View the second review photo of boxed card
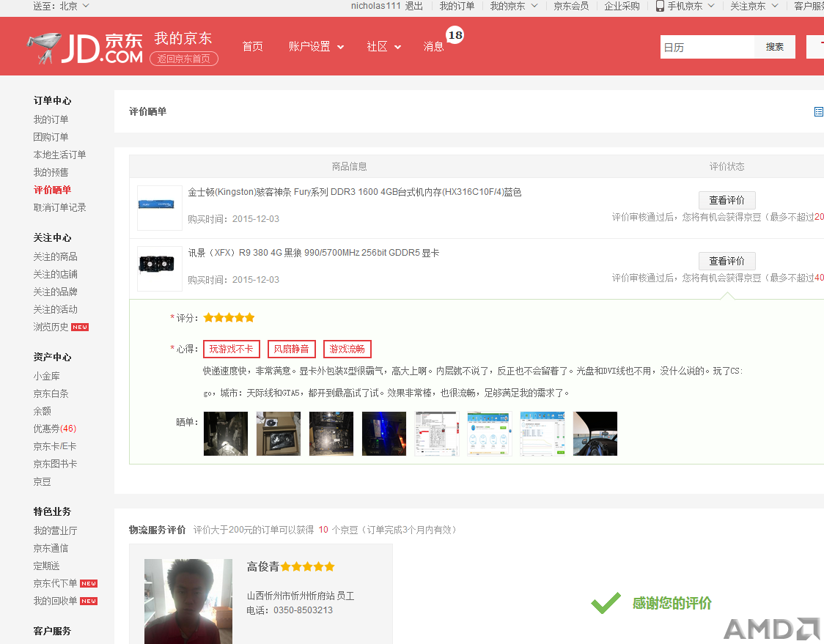This screenshot has height=644, width=824. click(279, 434)
